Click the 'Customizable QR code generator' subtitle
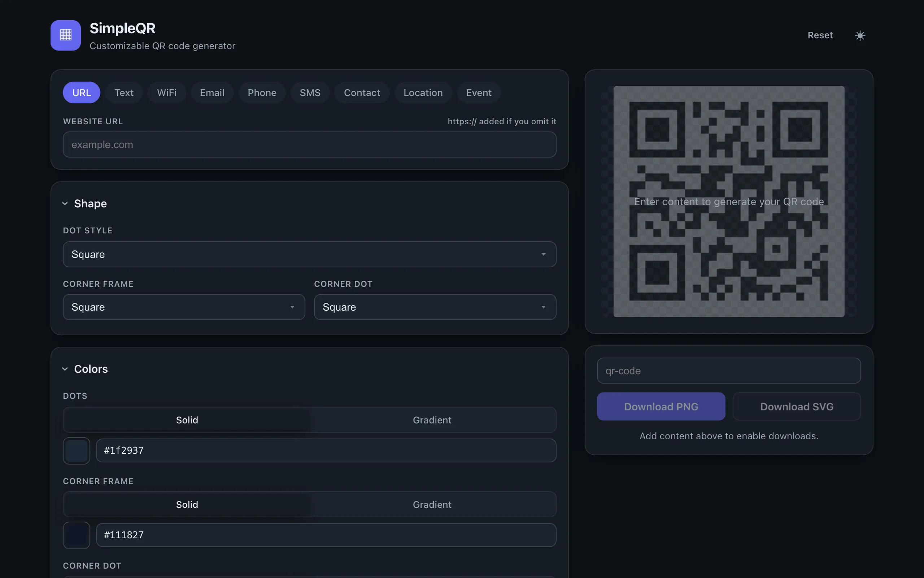Image resolution: width=924 pixels, height=578 pixels. click(162, 46)
